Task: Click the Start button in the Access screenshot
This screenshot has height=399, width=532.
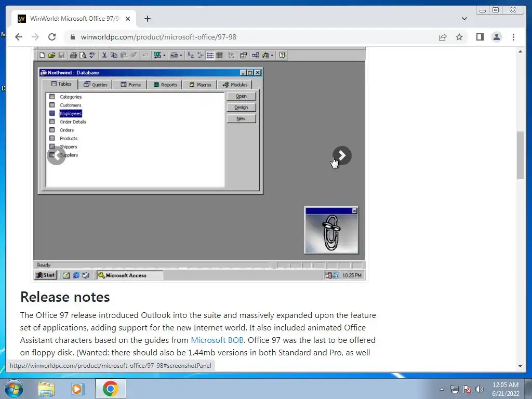Action: coord(46,275)
